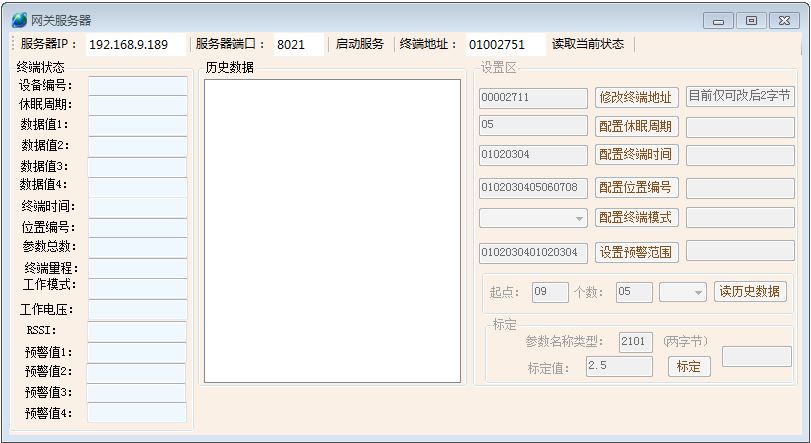Click the field containing 0102030401020304
This screenshot has height=443, width=811.
click(533, 253)
